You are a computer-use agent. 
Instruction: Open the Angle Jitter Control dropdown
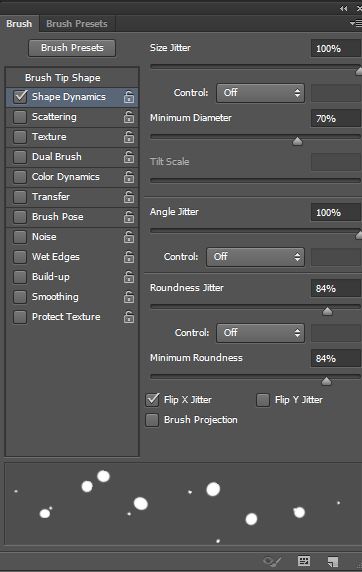point(255,257)
